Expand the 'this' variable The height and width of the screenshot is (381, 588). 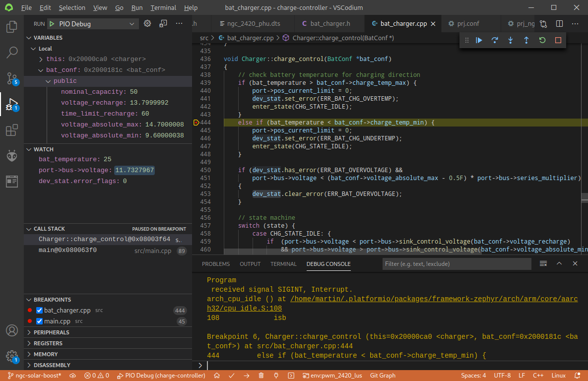click(x=41, y=59)
